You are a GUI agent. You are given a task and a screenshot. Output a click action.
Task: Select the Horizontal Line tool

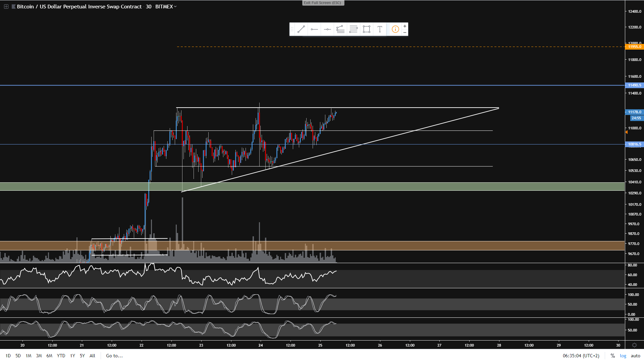pyautogui.click(x=327, y=29)
